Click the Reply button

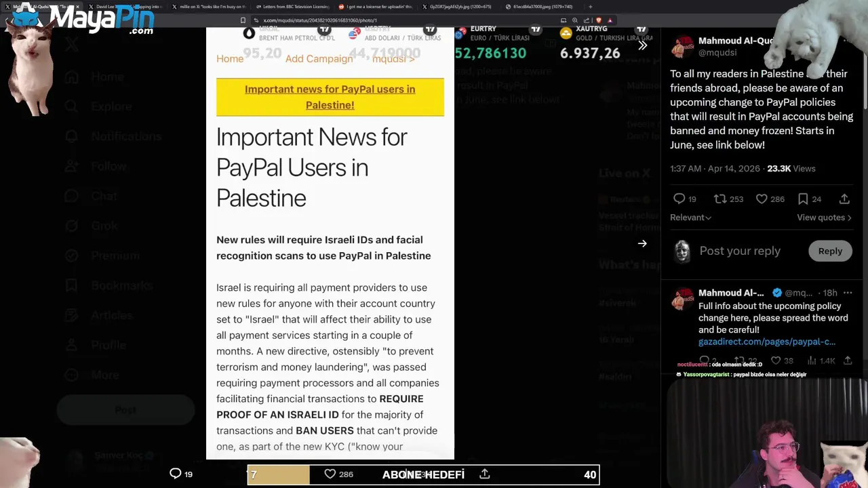[x=830, y=251]
